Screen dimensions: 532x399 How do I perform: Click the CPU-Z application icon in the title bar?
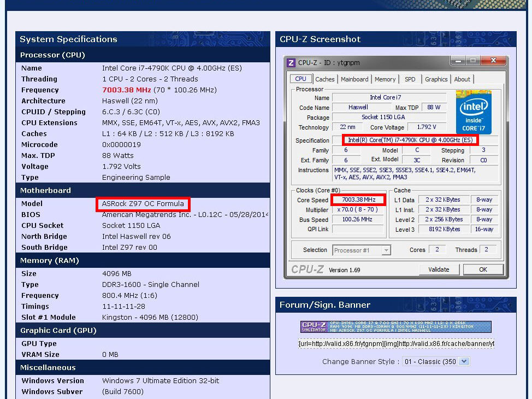point(290,62)
